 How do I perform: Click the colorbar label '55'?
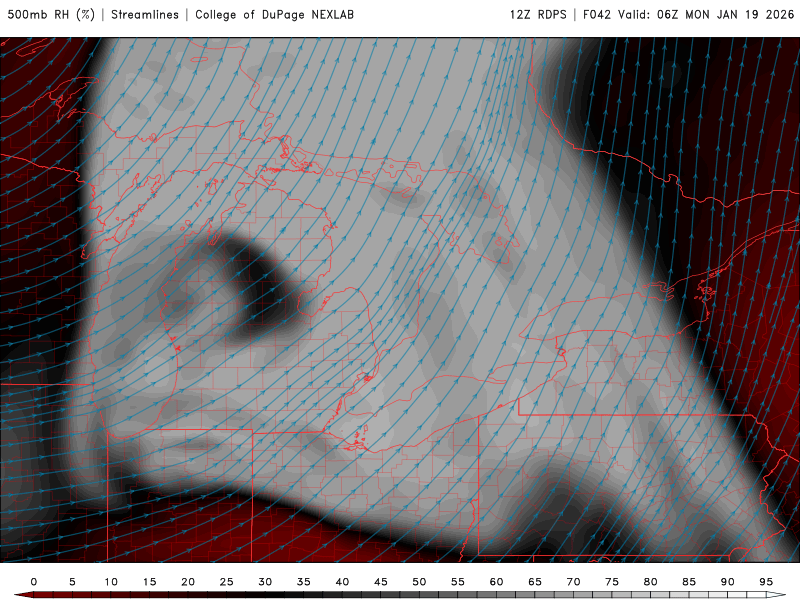coord(458,582)
